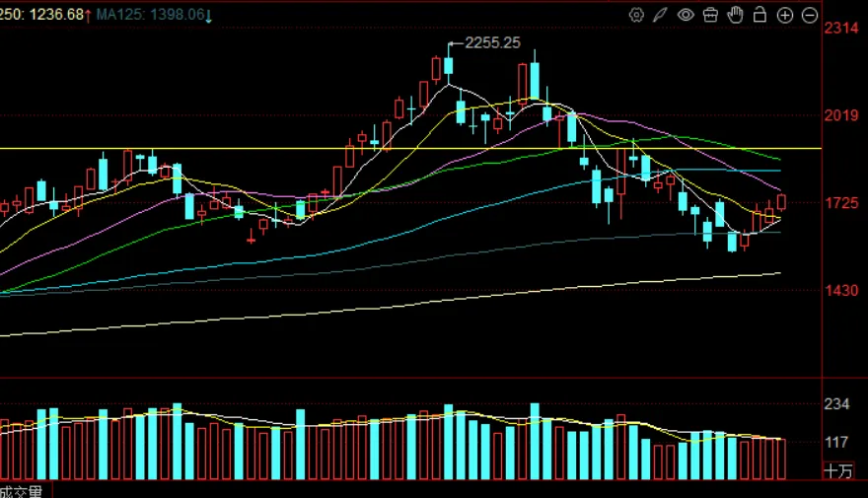Screen dimensions: 868x498
Task: Click the yellow horizontal resistance line
Action: click(x=410, y=148)
